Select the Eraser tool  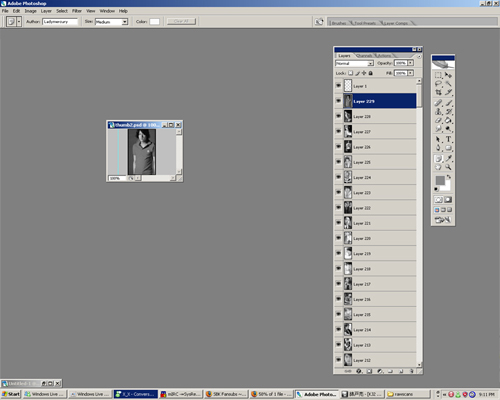[x=438, y=120]
